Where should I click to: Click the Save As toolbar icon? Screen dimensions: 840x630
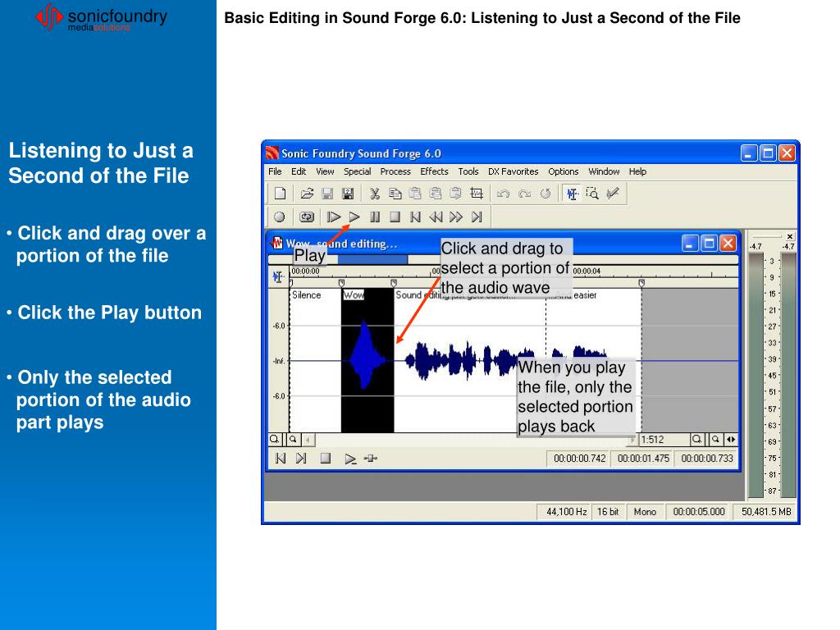[348, 194]
